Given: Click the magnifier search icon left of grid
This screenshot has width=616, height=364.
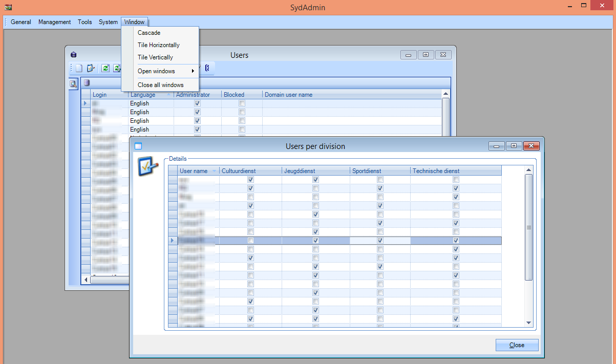Looking at the screenshot, I should (x=73, y=84).
